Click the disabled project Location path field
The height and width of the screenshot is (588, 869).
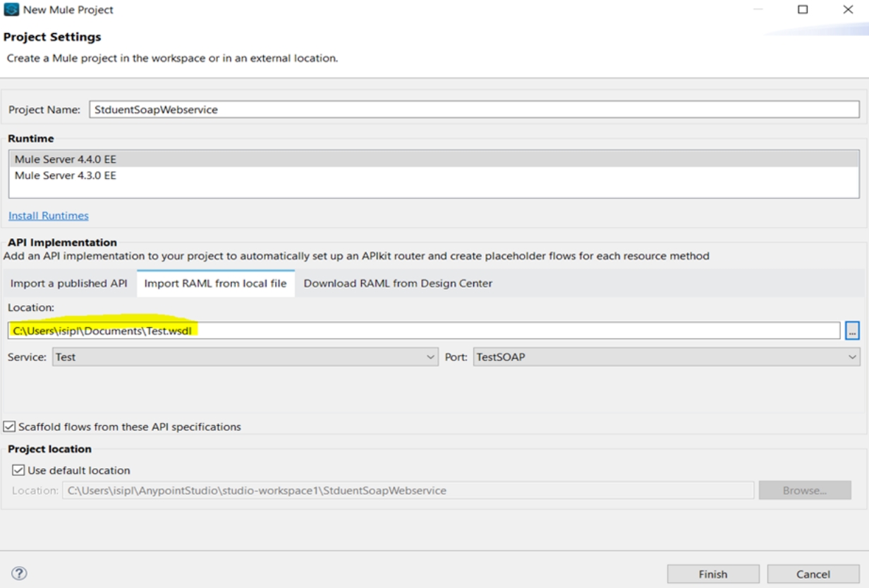[x=408, y=490]
